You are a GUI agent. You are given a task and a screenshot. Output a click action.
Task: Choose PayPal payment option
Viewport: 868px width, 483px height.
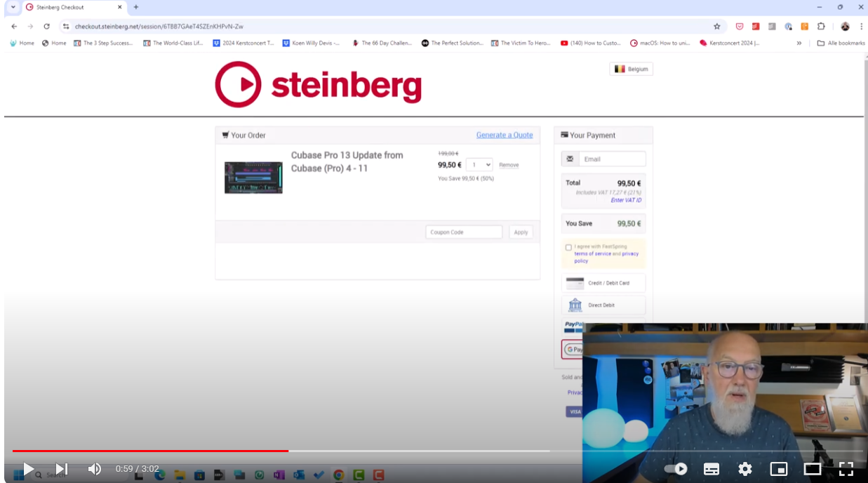(574, 327)
